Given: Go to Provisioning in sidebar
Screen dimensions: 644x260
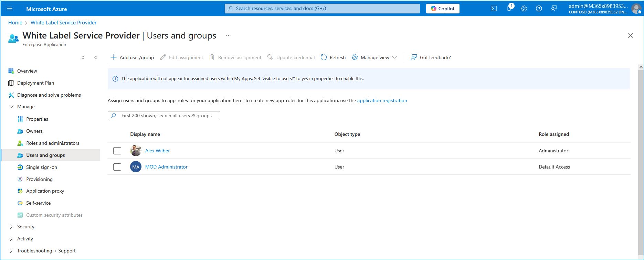Looking at the screenshot, I should [x=39, y=179].
